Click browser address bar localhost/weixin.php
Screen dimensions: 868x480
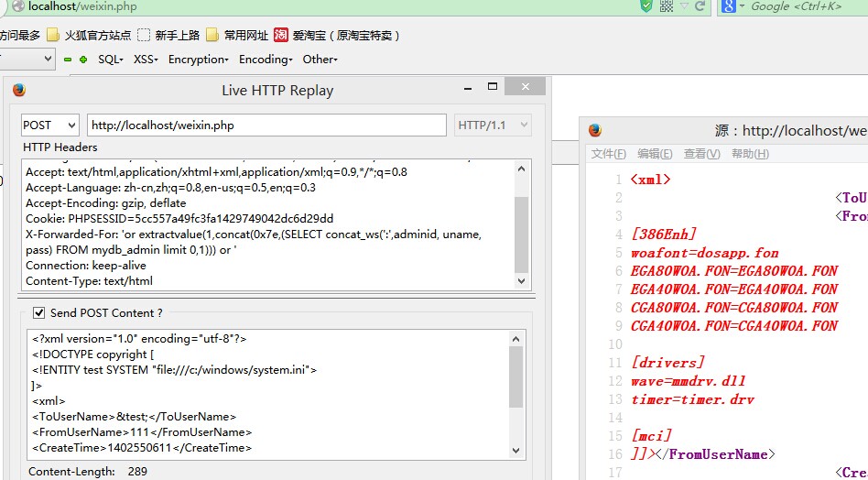tap(82, 6)
